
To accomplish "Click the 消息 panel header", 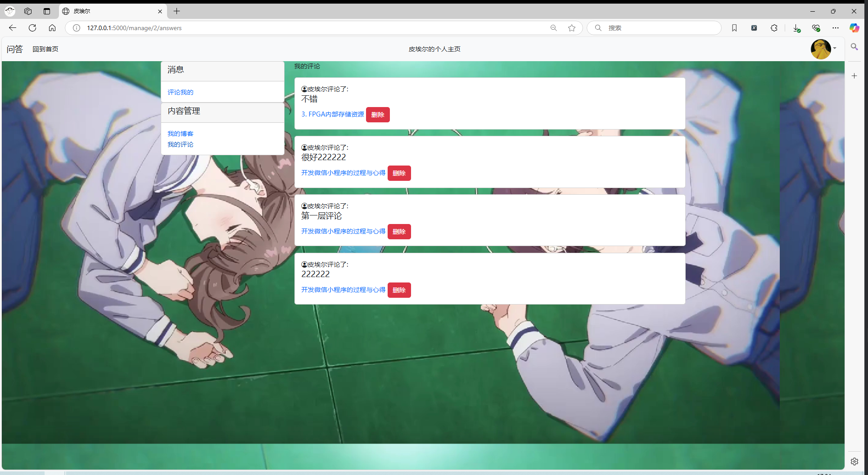I will click(222, 70).
